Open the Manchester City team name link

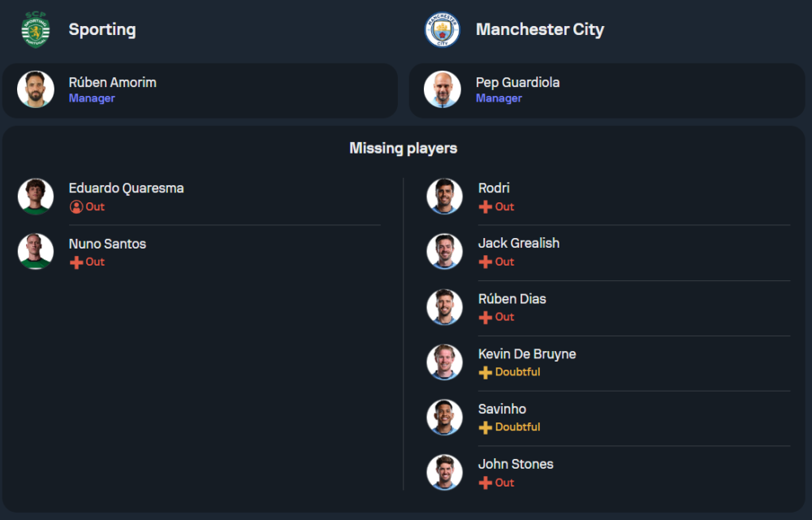(540, 29)
